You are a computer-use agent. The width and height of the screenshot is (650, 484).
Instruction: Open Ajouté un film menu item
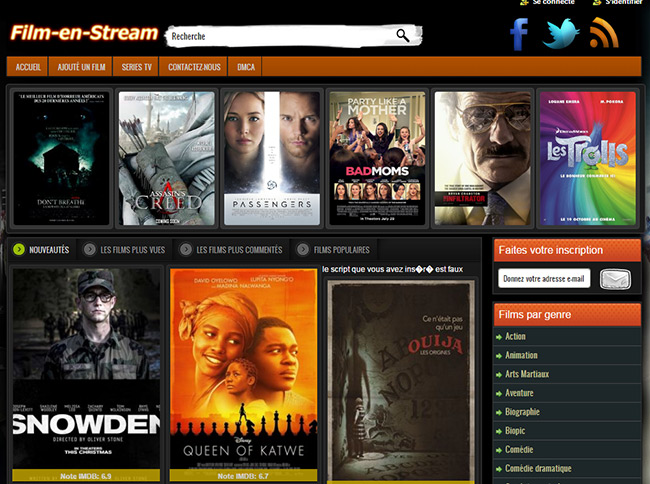point(81,67)
